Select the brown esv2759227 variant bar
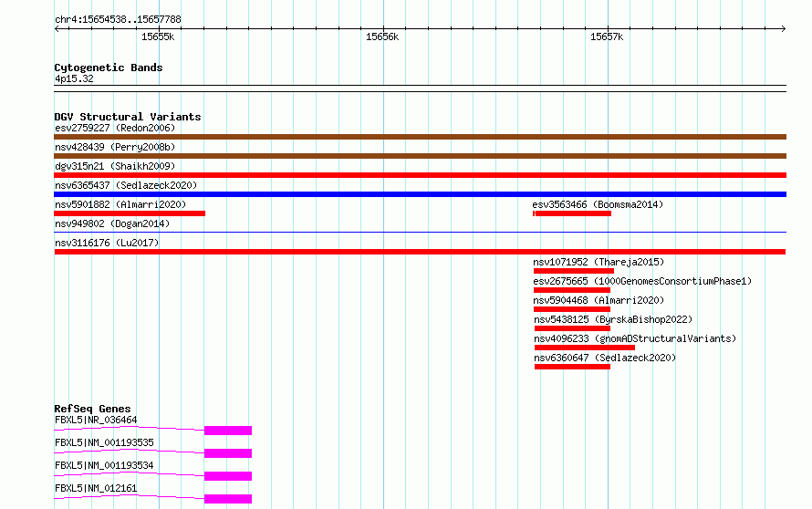Screen dimensions: 812x509 (420, 137)
